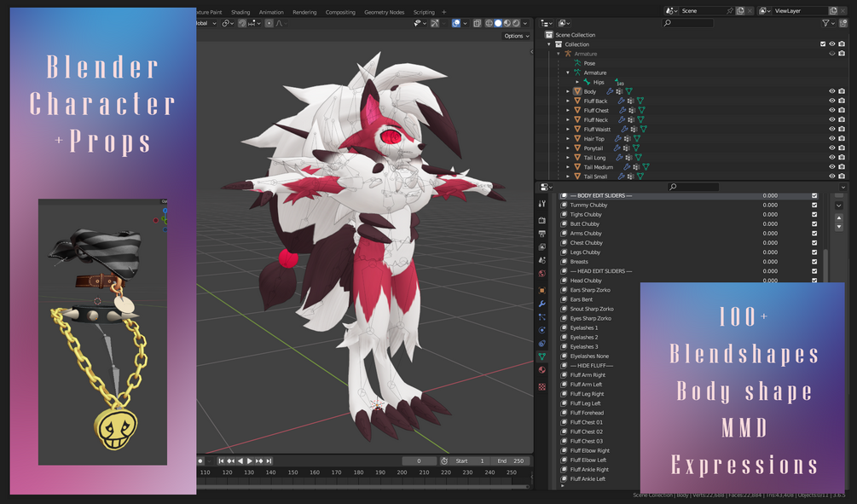
Task: Click the Chest Chubby value slider
Action: pos(770,243)
